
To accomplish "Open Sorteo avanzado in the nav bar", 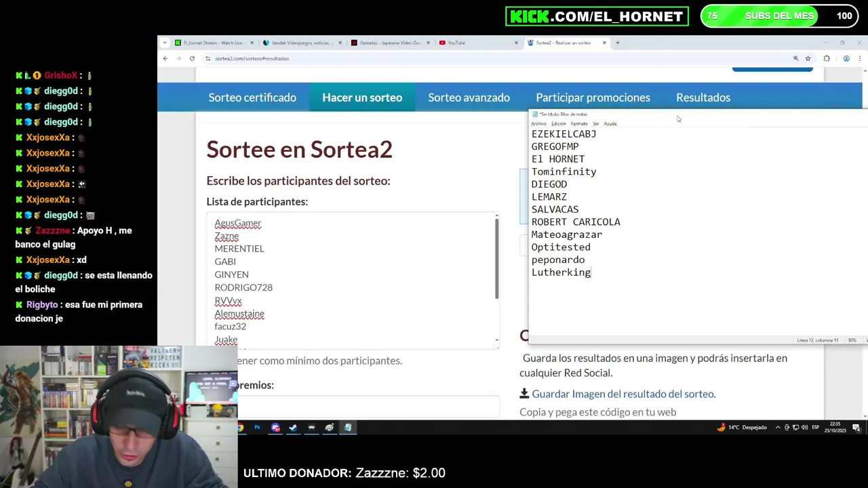I will click(x=469, y=98).
